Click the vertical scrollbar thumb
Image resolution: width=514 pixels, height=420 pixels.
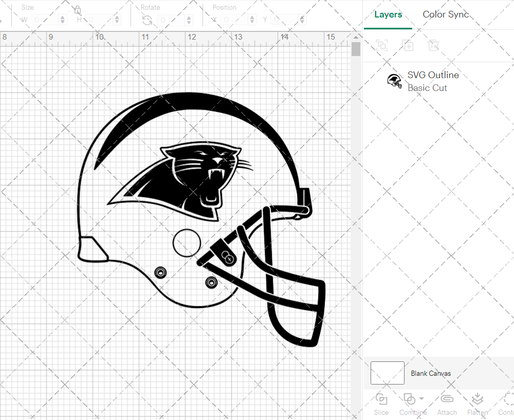356,49
